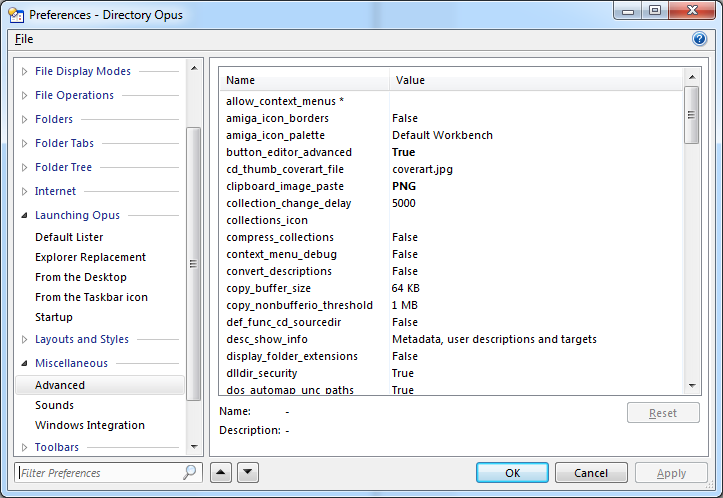Select the collection_change_delay setting
Viewport: 723px width, 498px height.
(x=451, y=203)
